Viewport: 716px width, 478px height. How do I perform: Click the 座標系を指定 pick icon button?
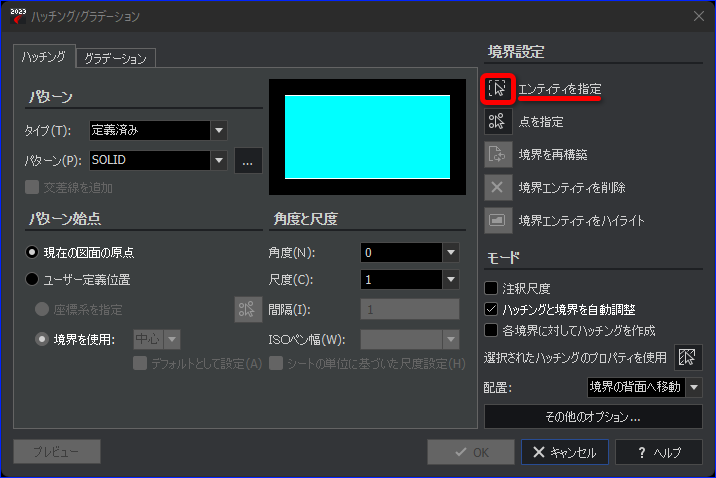click(248, 310)
